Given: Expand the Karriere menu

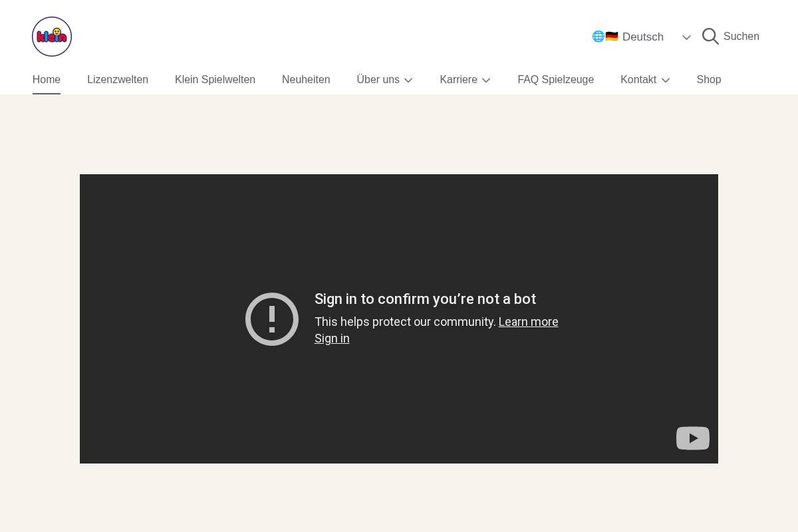Looking at the screenshot, I should [465, 80].
